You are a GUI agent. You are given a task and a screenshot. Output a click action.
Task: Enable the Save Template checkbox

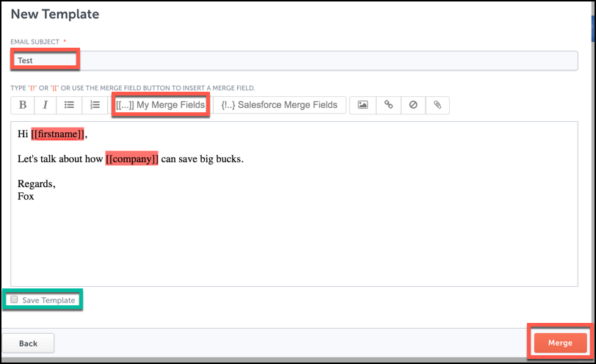[x=14, y=300]
